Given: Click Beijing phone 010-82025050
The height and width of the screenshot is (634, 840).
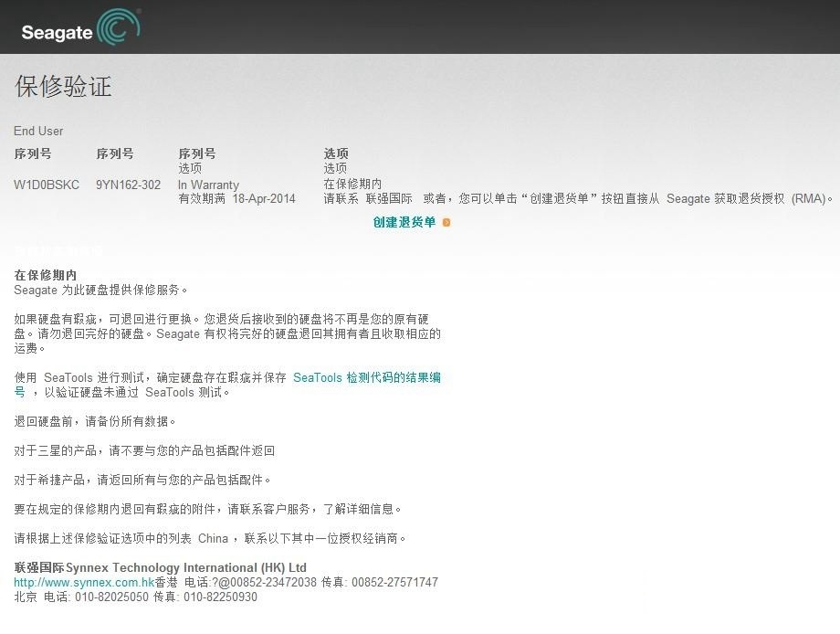Looking at the screenshot, I should 111,597.
